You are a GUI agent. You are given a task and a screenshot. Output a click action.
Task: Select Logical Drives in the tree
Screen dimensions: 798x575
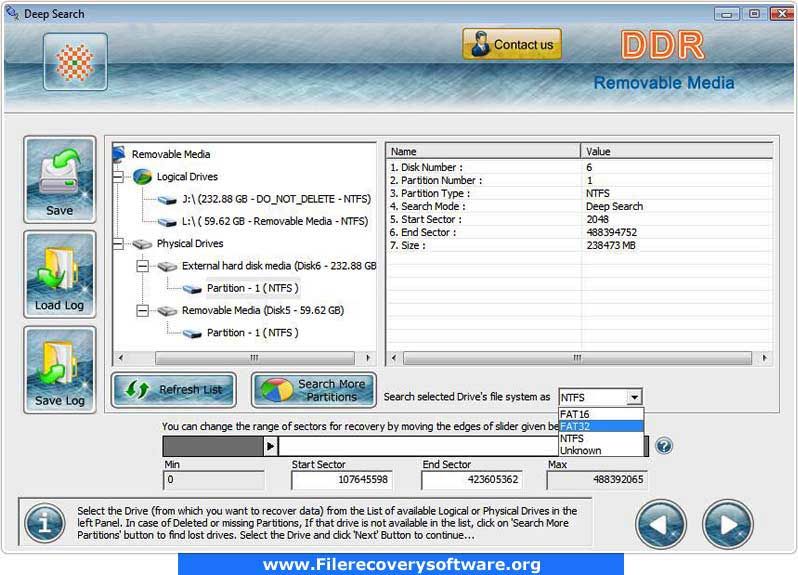(x=187, y=177)
